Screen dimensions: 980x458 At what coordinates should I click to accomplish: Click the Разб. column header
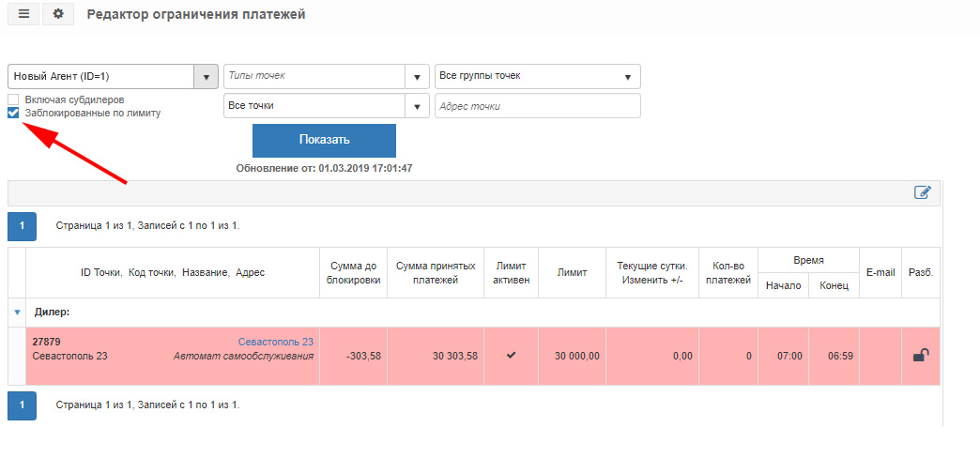(x=921, y=273)
